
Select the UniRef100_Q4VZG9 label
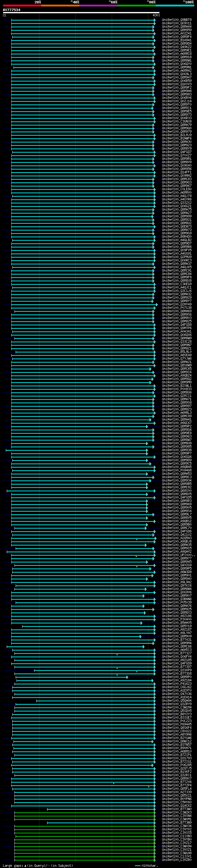tap(176, 565)
